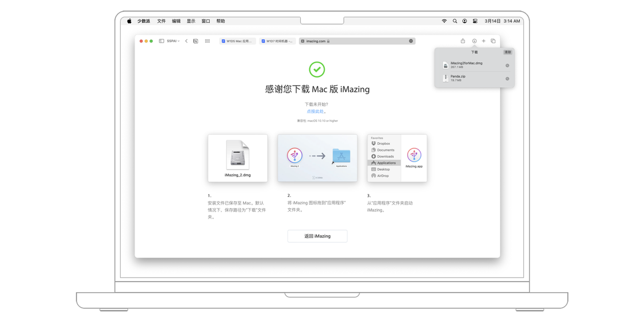Open the Apple menu
This screenshot has width=644, height=322.
pos(129,21)
